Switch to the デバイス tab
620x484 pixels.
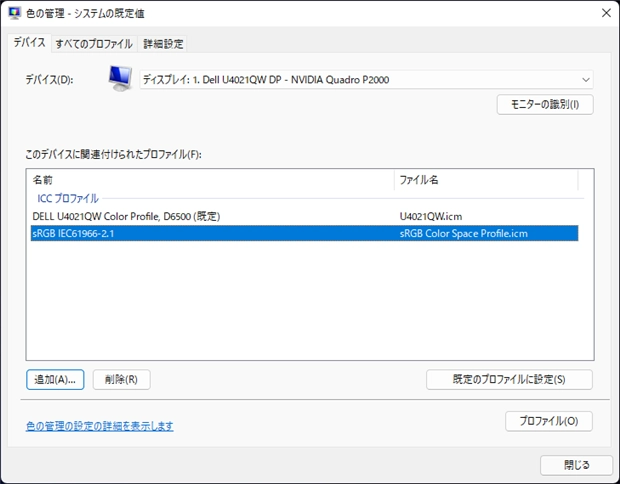click(x=29, y=43)
